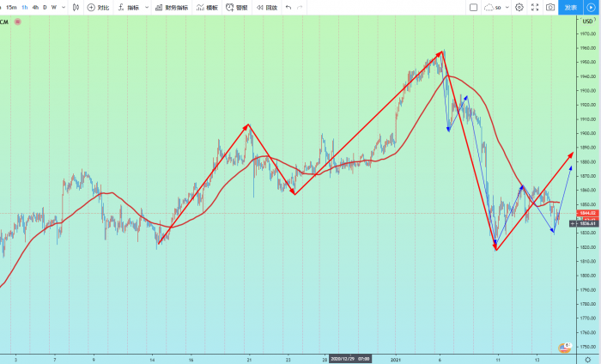Start bar replay with 回放 button
Screen dimensions: 601x364
point(266,7)
